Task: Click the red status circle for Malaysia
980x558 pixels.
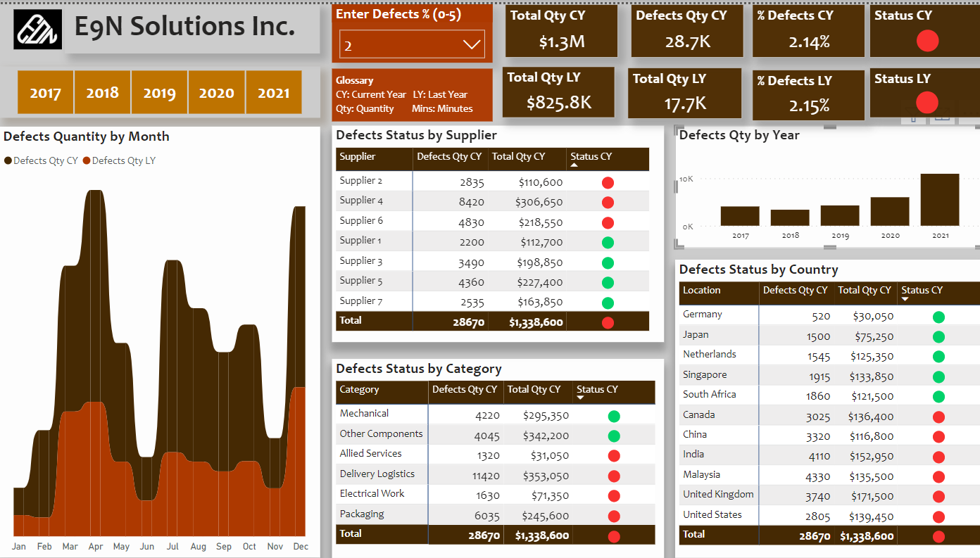Action: 938,476
